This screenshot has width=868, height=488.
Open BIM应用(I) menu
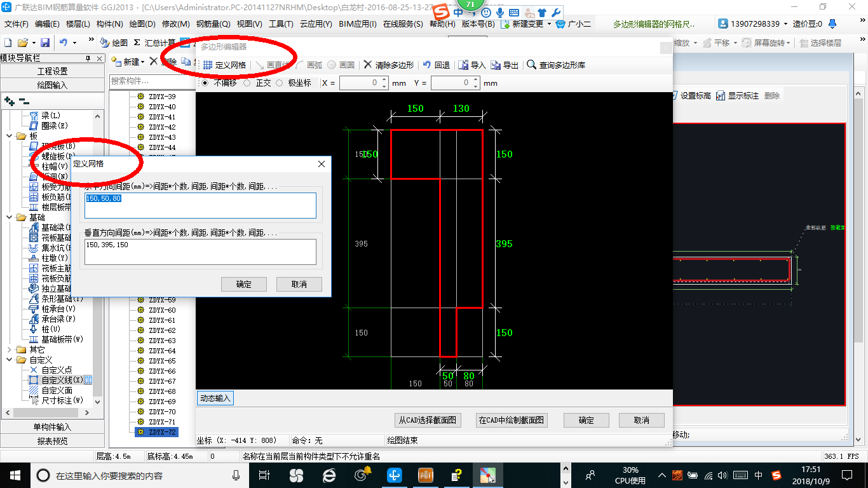(358, 24)
